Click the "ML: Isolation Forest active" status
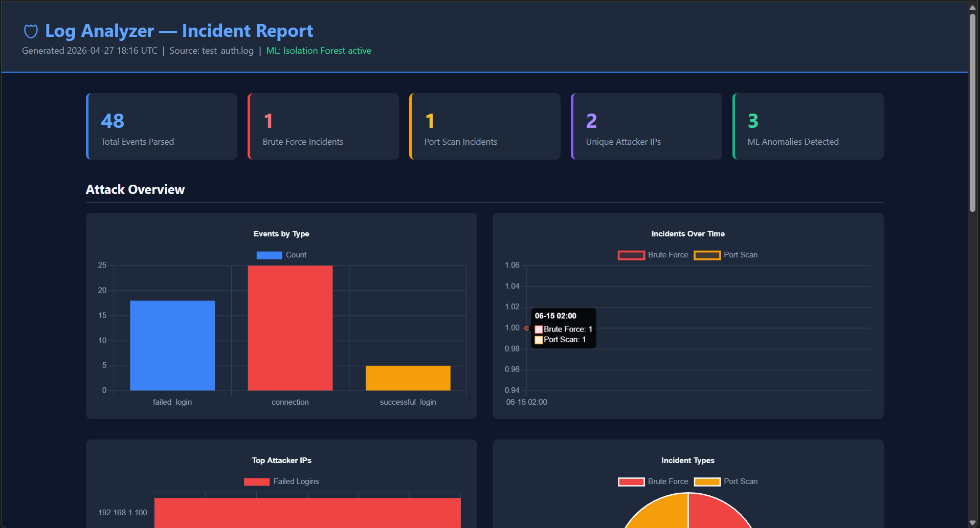 click(319, 51)
